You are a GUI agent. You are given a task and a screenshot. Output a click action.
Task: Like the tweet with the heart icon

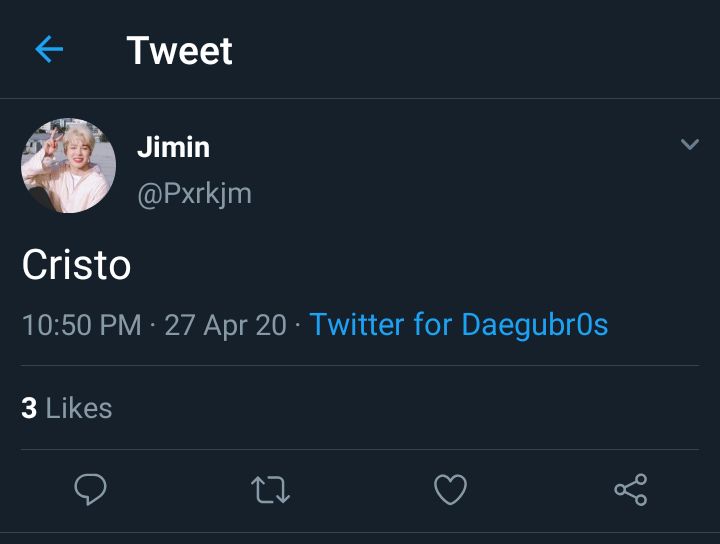450,489
